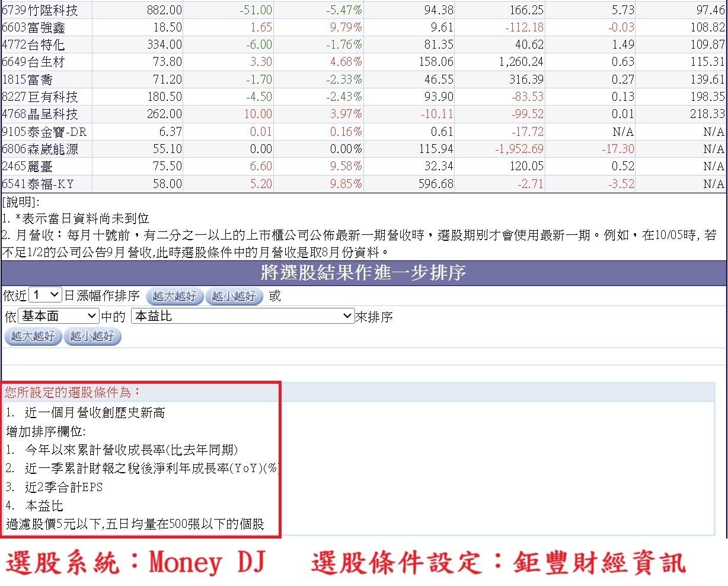This screenshot has height=586, width=728.
Task: Click price 882.00 in 竹陞科技 row
Action: tap(164, 10)
